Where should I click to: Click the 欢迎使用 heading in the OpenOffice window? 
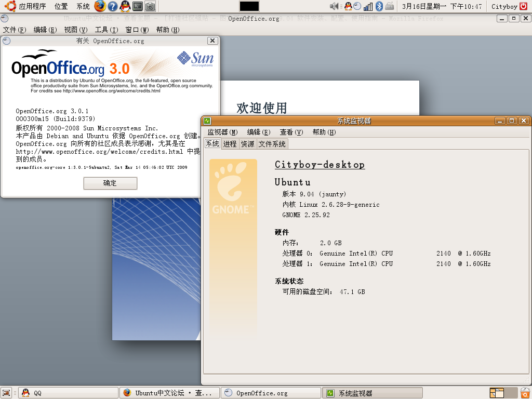pyautogui.click(x=262, y=108)
